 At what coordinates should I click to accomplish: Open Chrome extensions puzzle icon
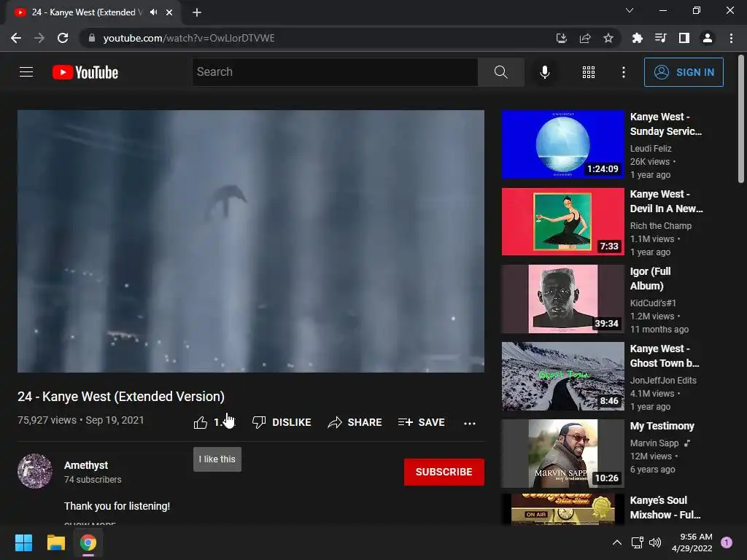pos(637,38)
